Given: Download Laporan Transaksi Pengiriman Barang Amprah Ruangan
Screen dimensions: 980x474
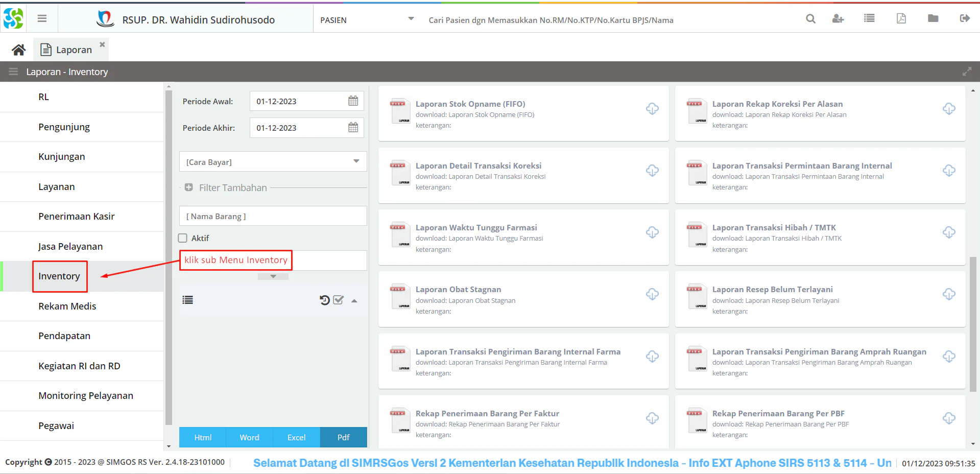Looking at the screenshot, I should click(949, 356).
